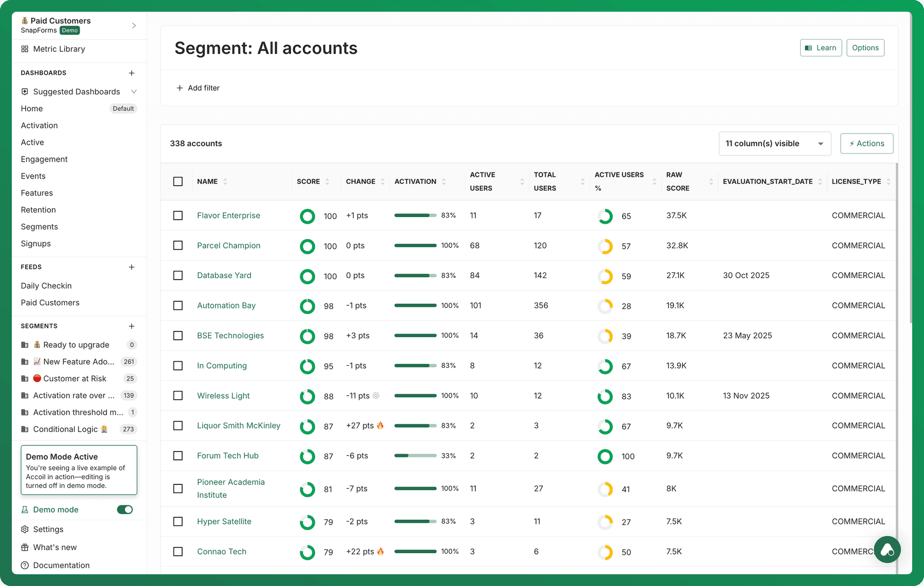
Task: Open the Signups dashboard
Action: pyautogui.click(x=36, y=244)
